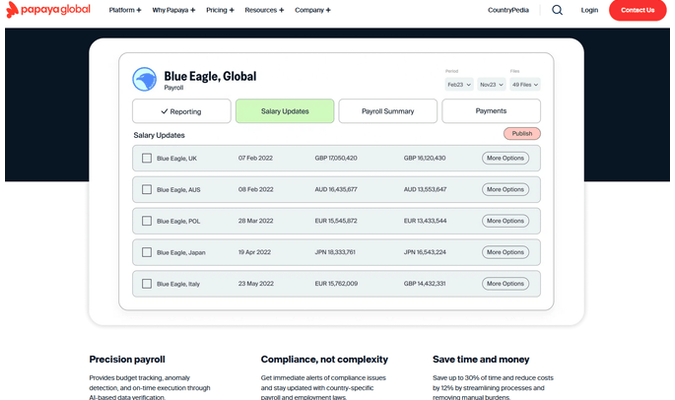Click the Salary Updates section label
The width and height of the screenshot is (675, 400).
[159, 135]
